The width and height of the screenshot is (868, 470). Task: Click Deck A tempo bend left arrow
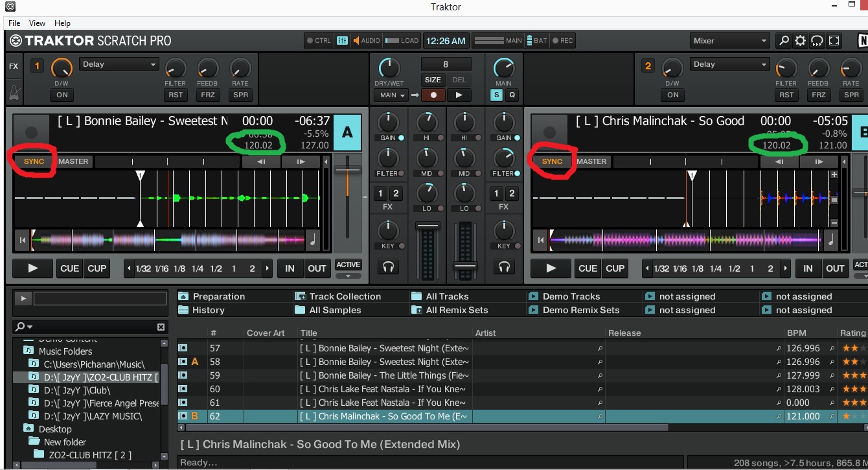[260, 161]
